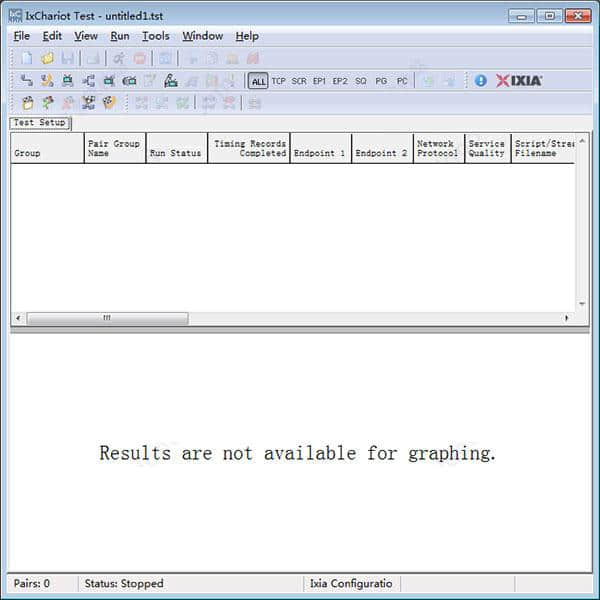
Task: Click the person with TV screen icon
Action: coord(171,81)
